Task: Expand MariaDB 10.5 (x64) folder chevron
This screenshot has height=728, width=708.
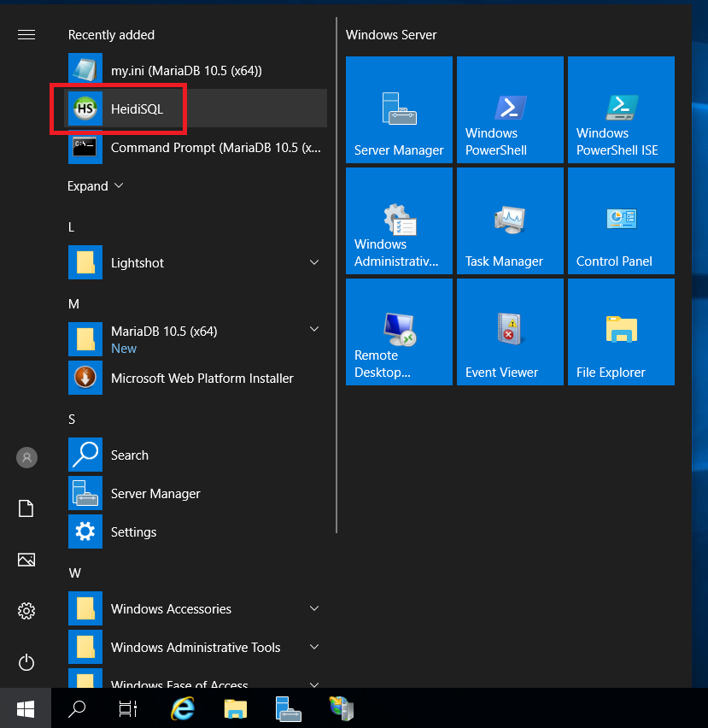Action: click(x=314, y=329)
